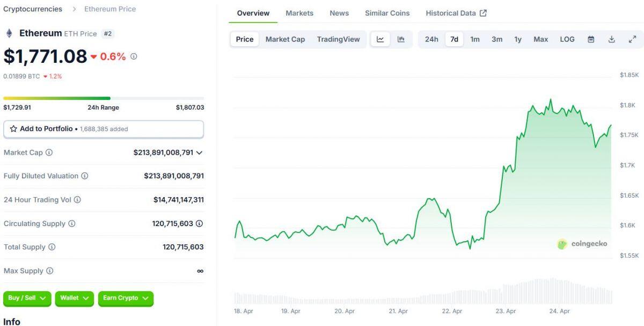Open the chart calendar date picker
Image resolution: width=644 pixels, height=326 pixels.
pyautogui.click(x=591, y=39)
